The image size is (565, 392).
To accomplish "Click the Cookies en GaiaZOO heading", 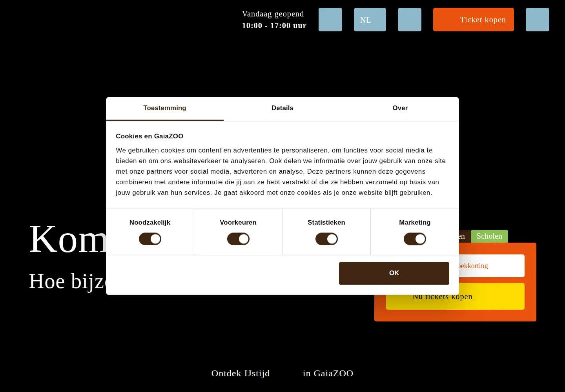I will coord(149,136).
